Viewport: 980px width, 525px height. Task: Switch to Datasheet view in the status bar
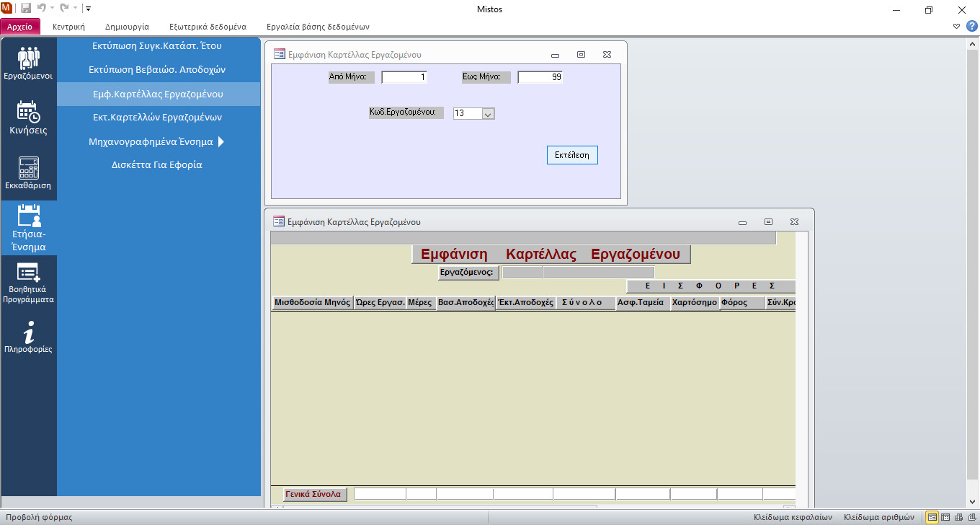pyautogui.click(x=945, y=517)
